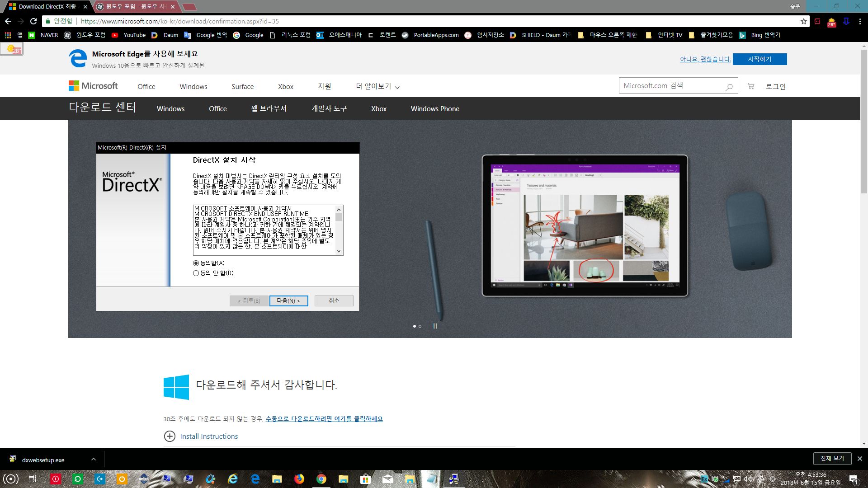Bookmark this page with the star icon

[x=803, y=21]
